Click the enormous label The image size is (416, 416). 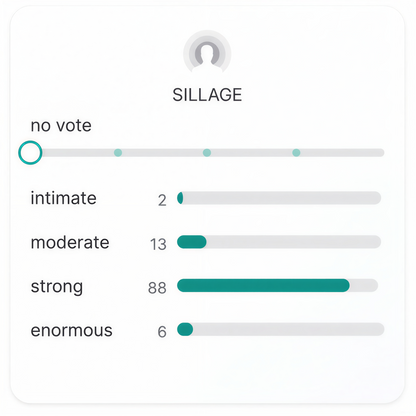coord(72,330)
